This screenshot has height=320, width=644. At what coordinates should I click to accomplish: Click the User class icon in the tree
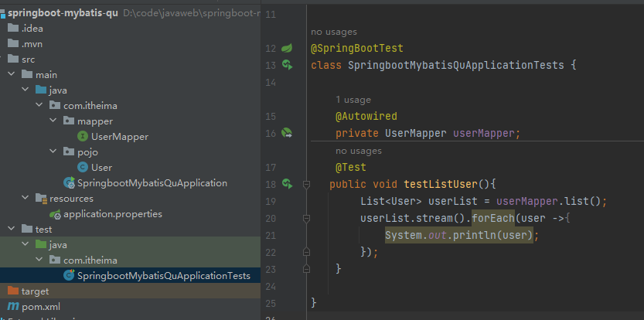83,167
